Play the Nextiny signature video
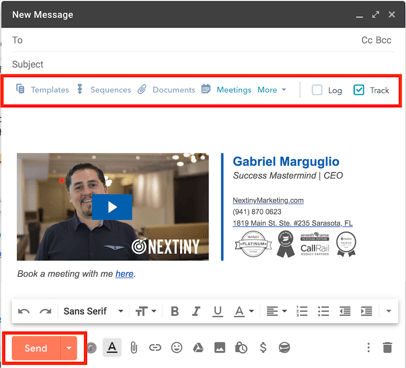406x368 pixels. pos(112,207)
